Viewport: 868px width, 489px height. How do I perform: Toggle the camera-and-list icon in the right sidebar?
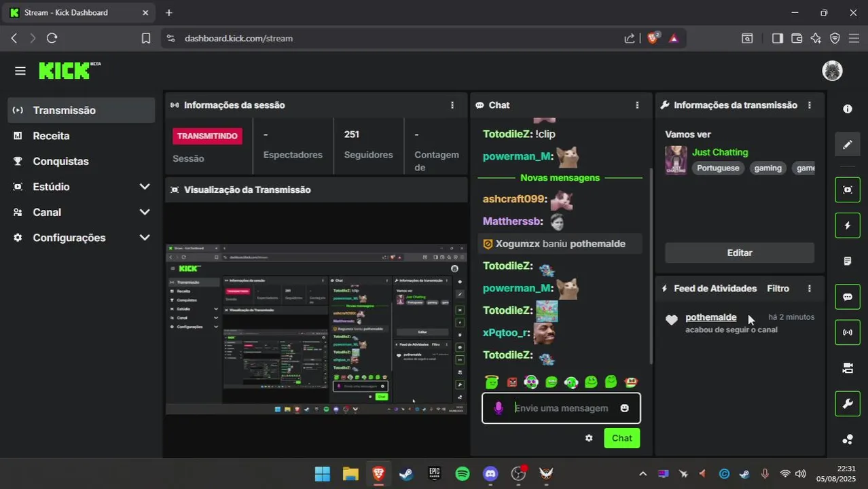848,368
